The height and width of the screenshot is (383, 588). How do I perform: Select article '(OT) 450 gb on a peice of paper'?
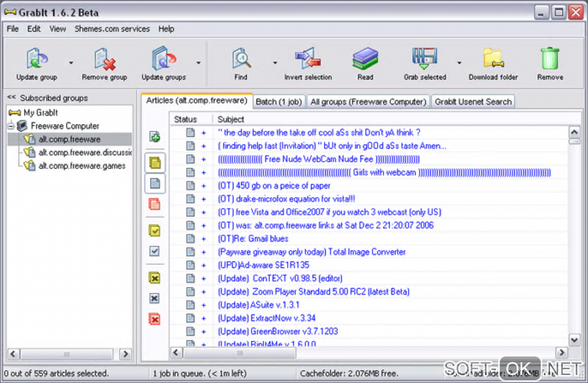click(x=274, y=186)
